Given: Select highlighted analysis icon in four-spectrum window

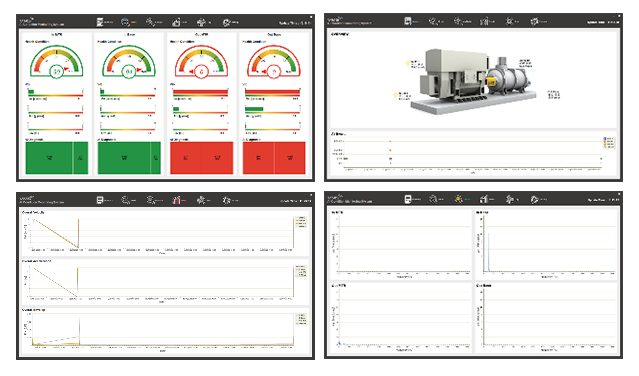Looking at the screenshot, I should (458, 199).
